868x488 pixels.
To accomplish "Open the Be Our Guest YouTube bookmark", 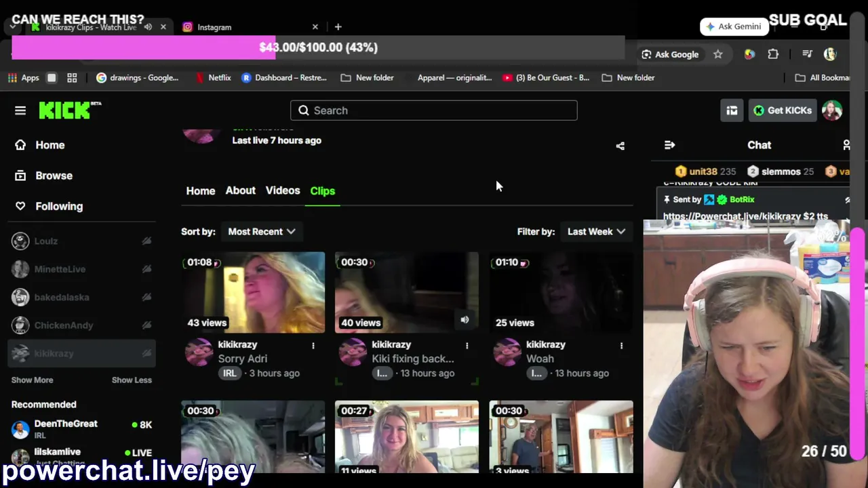I will [x=546, y=78].
